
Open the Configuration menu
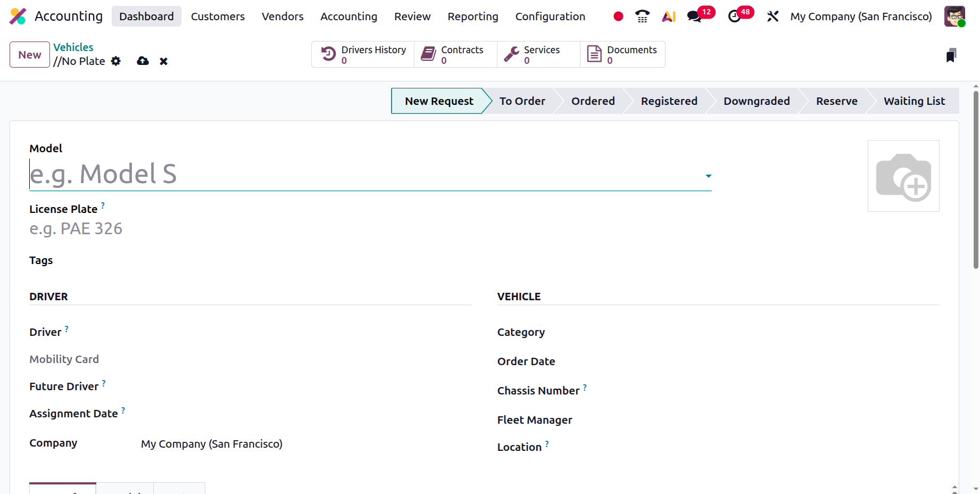point(550,17)
